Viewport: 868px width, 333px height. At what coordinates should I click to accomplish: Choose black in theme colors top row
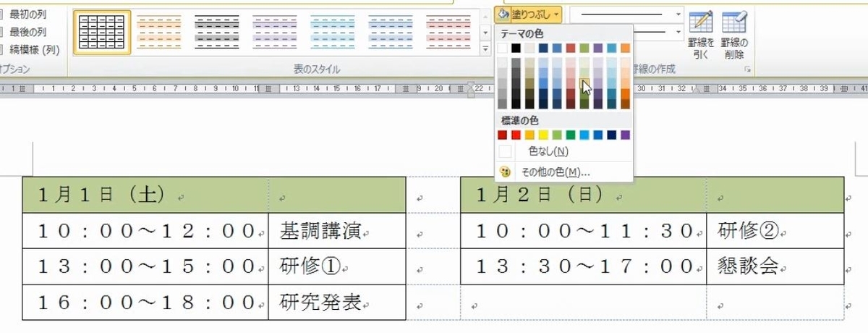[x=516, y=48]
